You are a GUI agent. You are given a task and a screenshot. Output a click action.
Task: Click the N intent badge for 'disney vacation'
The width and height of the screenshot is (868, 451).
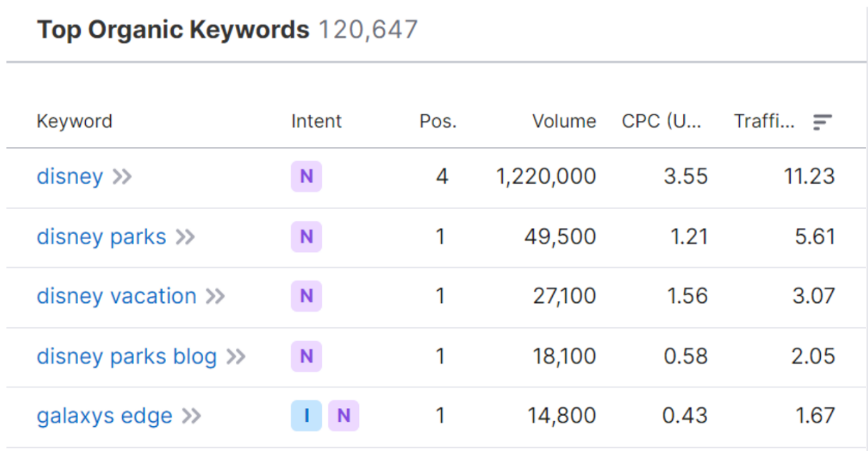click(307, 296)
